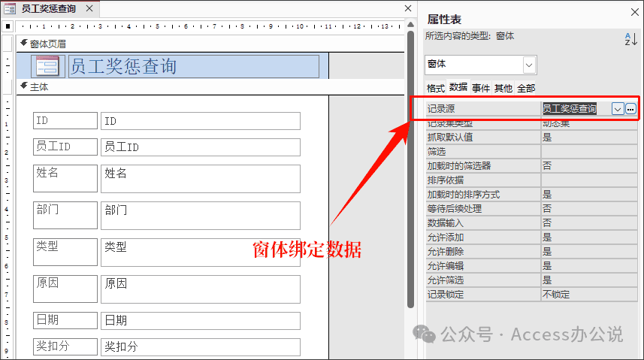The height and width of the screenshot is (360, 644).
Task: Open the object selector combo box 窗体
Action: click(x=480, y=65)
